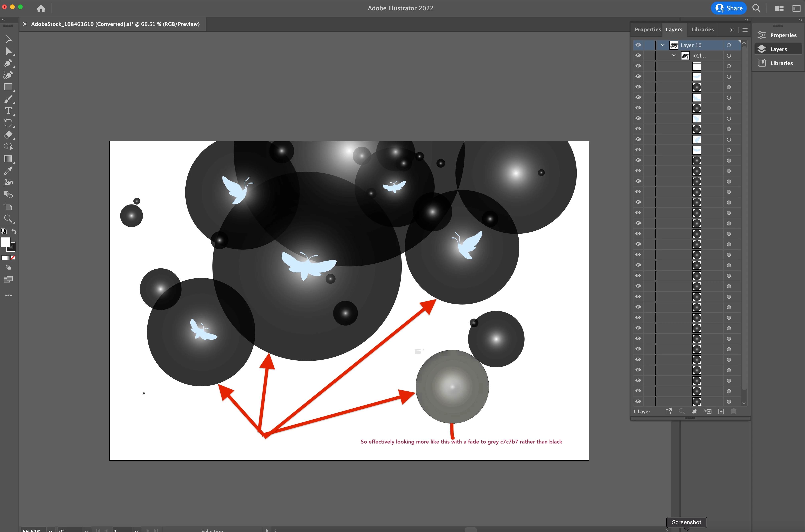Click the Share button

tap(729, 8)
